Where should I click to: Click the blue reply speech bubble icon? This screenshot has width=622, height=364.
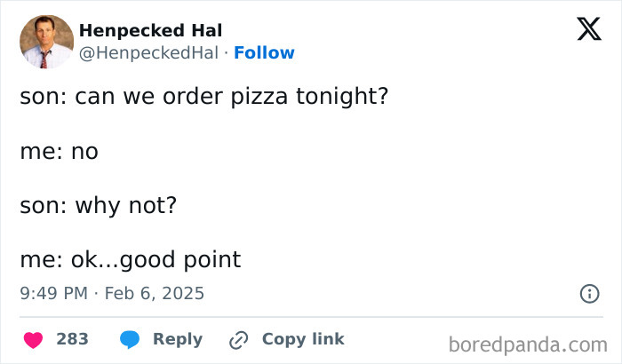[x=129, y=339]
